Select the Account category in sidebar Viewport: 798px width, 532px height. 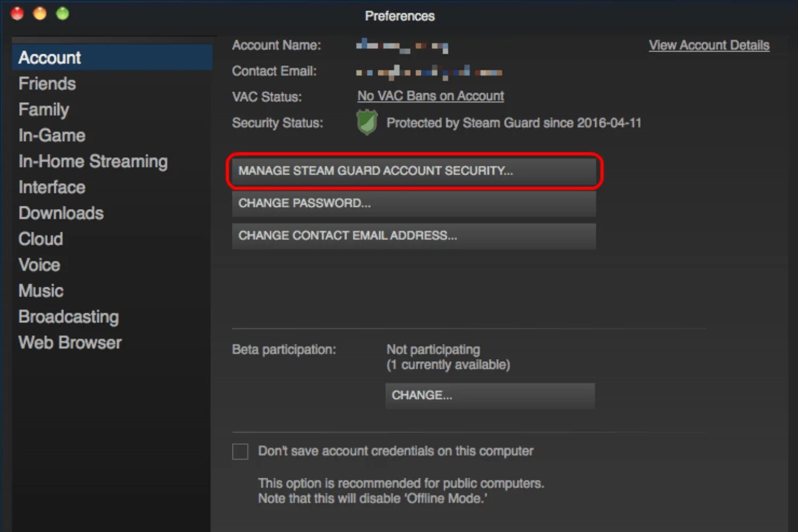pyautogui.click(x=112, y=57)
